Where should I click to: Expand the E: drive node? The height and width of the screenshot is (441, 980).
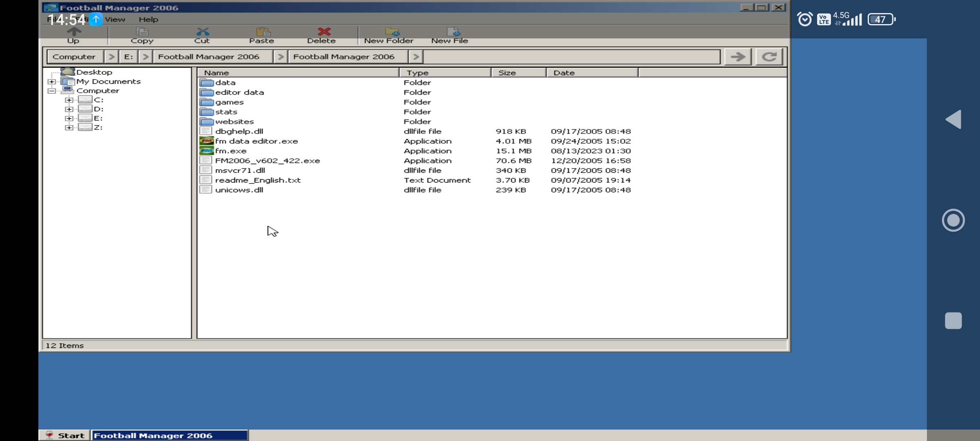pos(69,118)
